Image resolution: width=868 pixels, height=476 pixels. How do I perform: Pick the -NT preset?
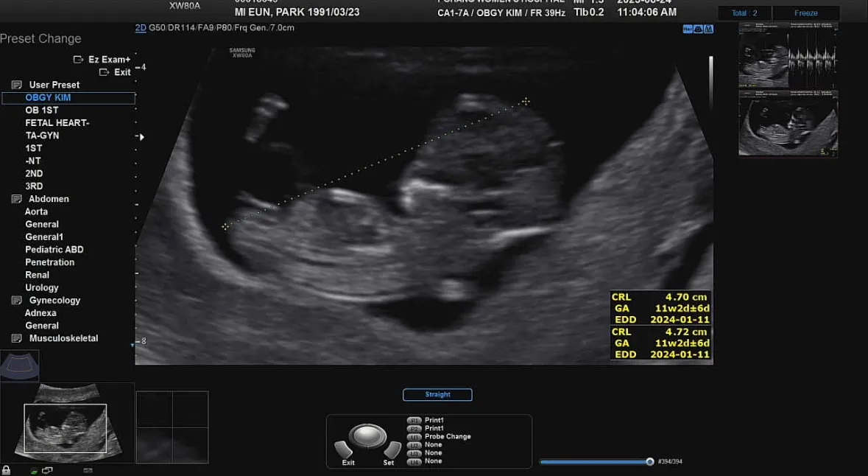click(x=32, y=161)
